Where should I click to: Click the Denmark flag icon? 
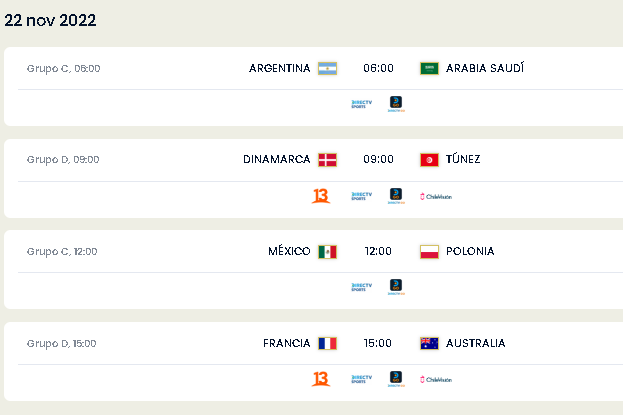point(327,160)
